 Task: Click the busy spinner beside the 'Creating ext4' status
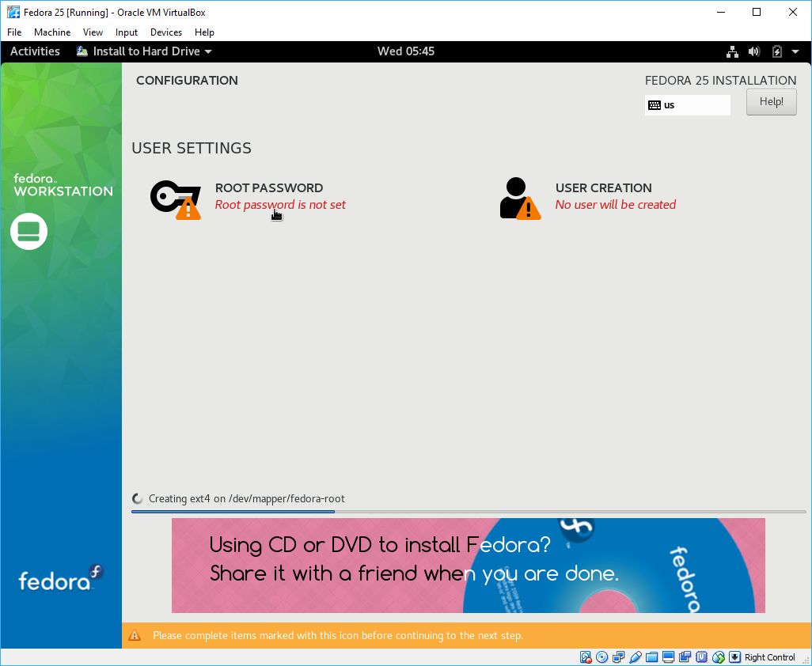click(137, 499)
